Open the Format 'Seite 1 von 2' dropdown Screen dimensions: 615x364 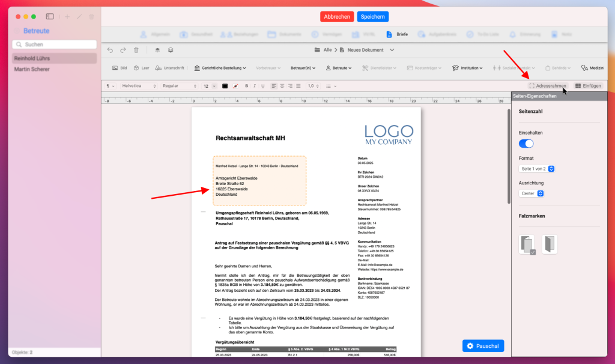coord(537,169)
